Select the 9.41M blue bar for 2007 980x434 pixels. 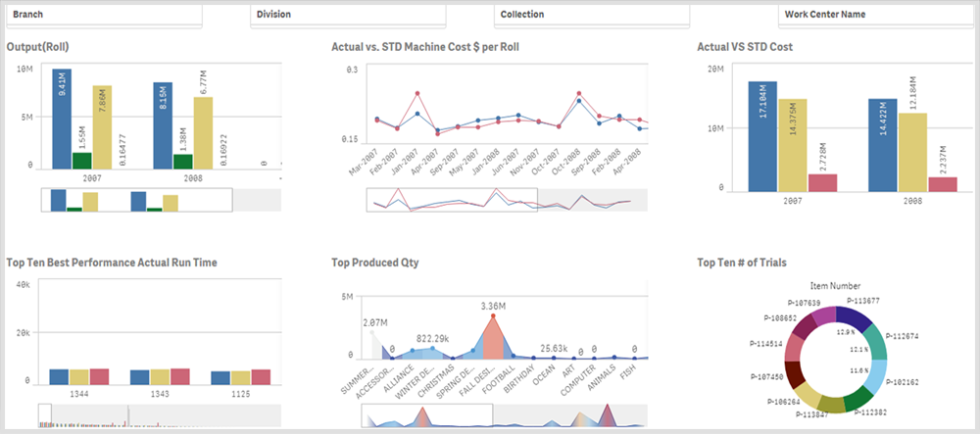pos(62,119)
